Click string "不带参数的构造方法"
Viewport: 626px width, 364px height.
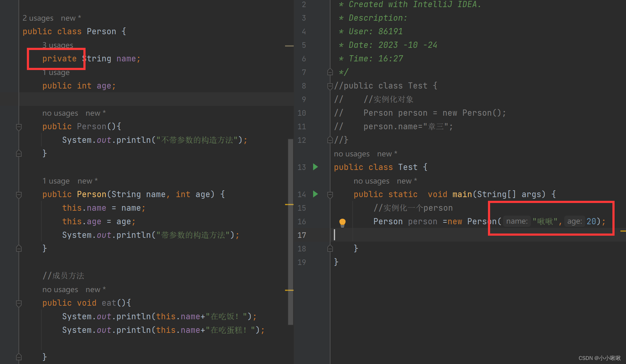(197, 140)
